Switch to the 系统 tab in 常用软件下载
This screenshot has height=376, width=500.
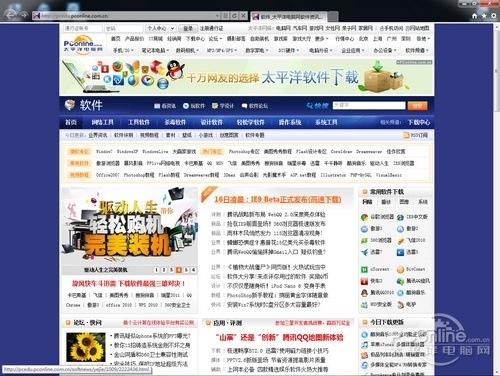pyautogui.click(x=423, y=202)
